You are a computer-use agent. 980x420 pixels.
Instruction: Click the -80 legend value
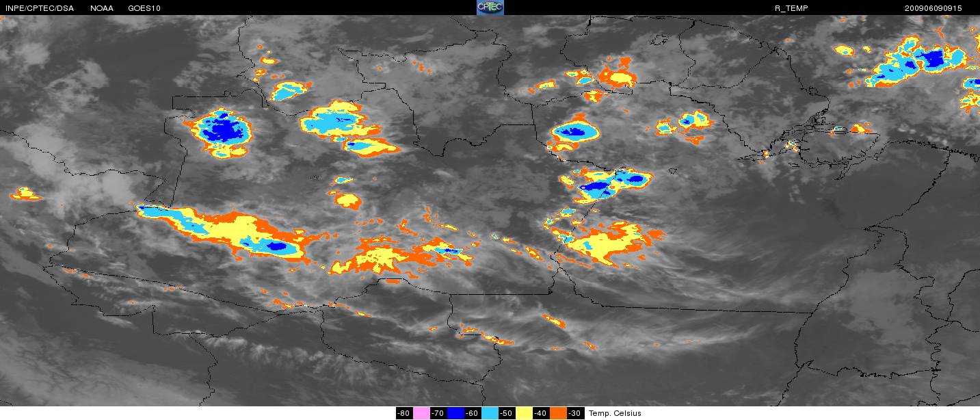coord(403,413)
